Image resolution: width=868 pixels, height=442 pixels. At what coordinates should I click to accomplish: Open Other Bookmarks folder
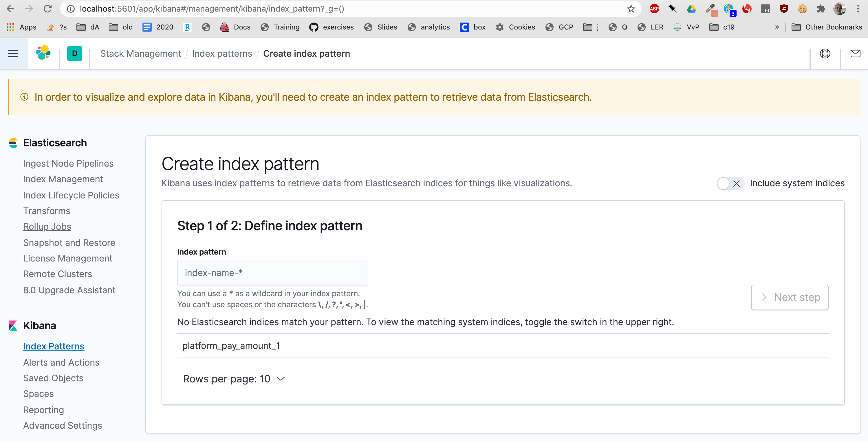click(827, 27)
